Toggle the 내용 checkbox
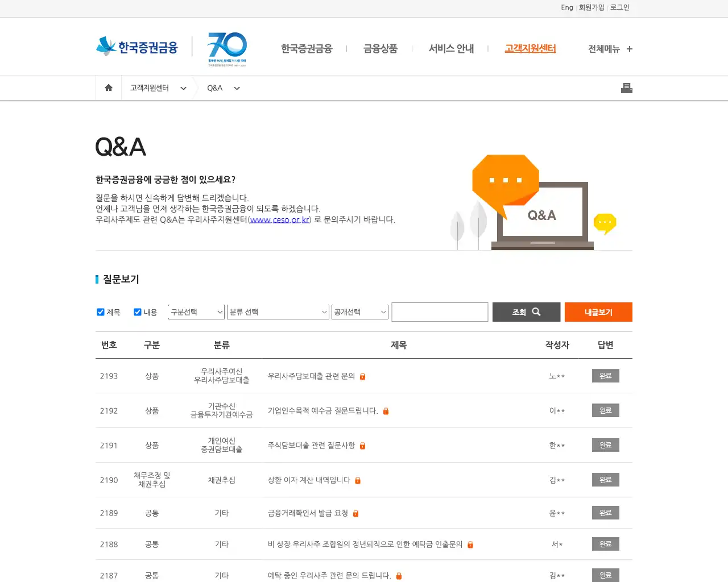728x582 pixels. 138,312
